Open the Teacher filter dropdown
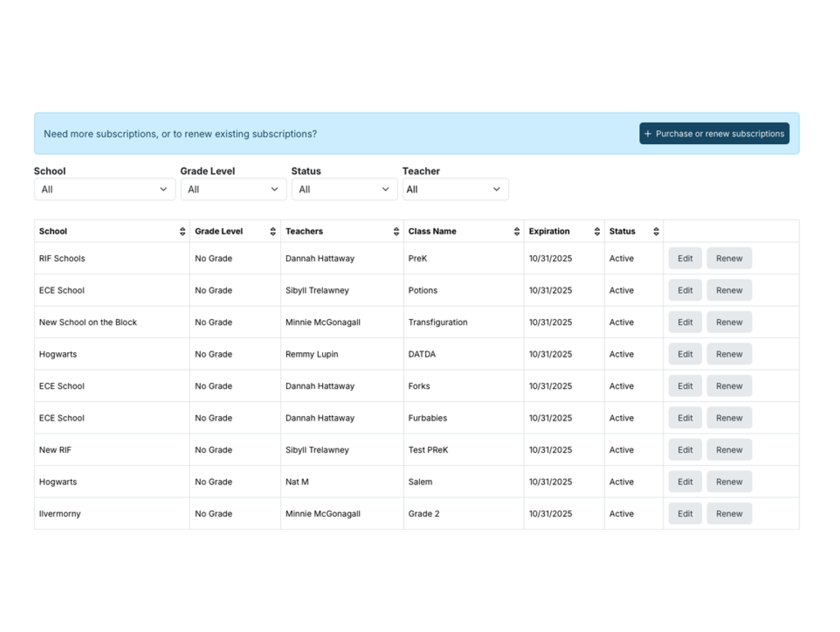840x632 pixels. point(455,189)
